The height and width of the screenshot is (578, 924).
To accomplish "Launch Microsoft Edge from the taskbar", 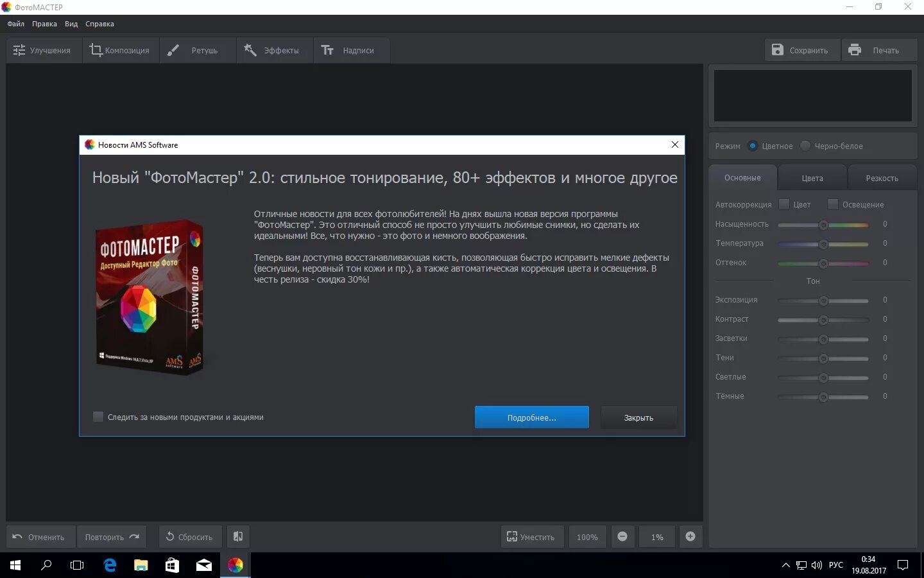I will coord(110,565).
